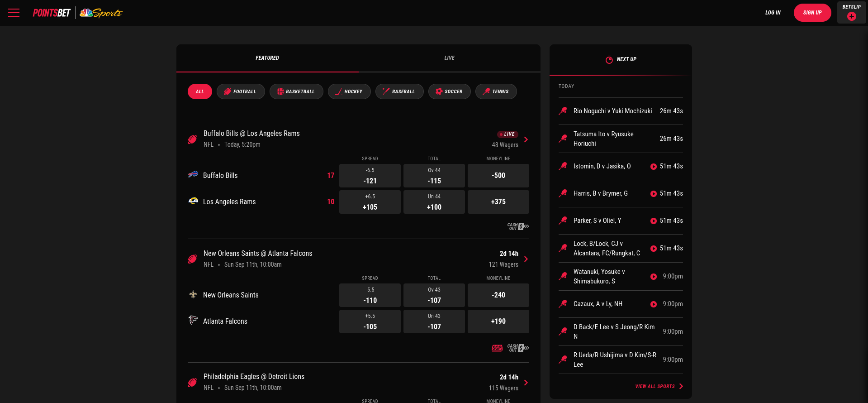The image size is (868, 403).
Task: Select Falcons moneyline +190
Action: click(498, 321)
